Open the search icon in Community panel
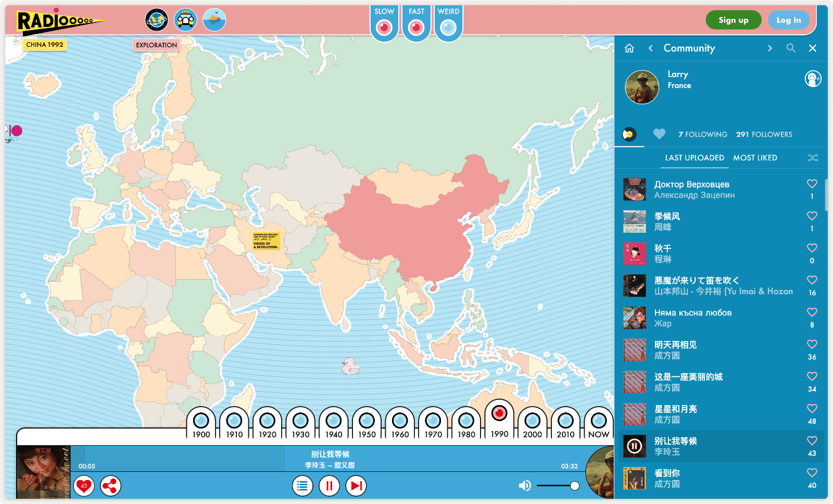Image resolution: width=833 pixels, height=504 pixels. pos(791,48)
